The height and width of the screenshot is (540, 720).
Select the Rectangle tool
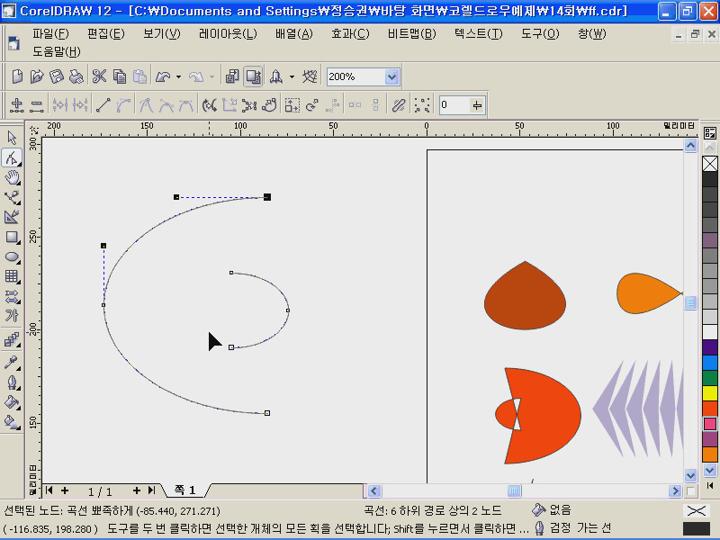coord(12,237)
